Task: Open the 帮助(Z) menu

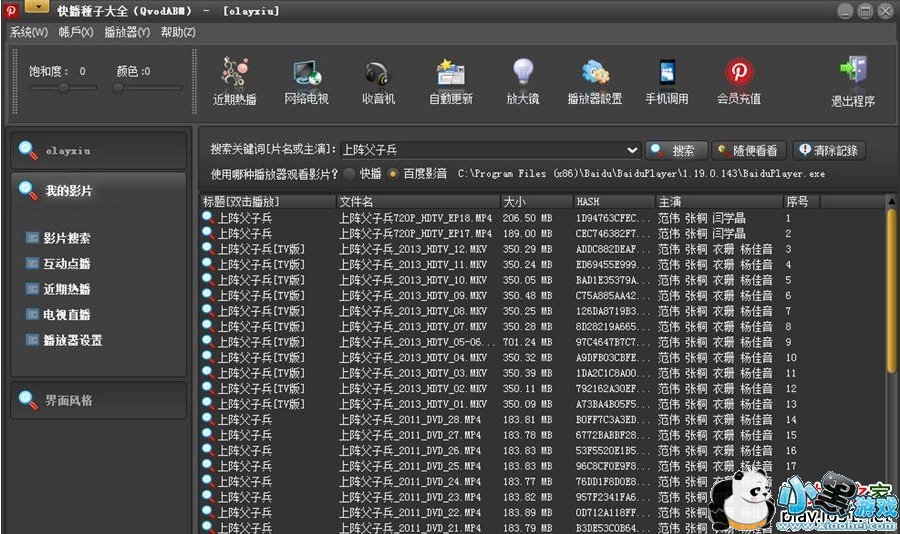Action: click(x=178, y=32)
